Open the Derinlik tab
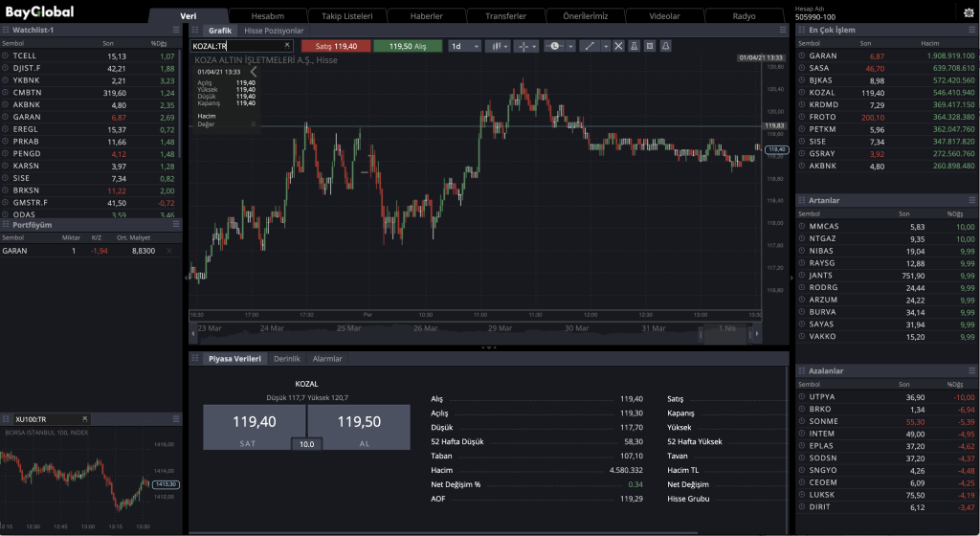 coord(287,358)
